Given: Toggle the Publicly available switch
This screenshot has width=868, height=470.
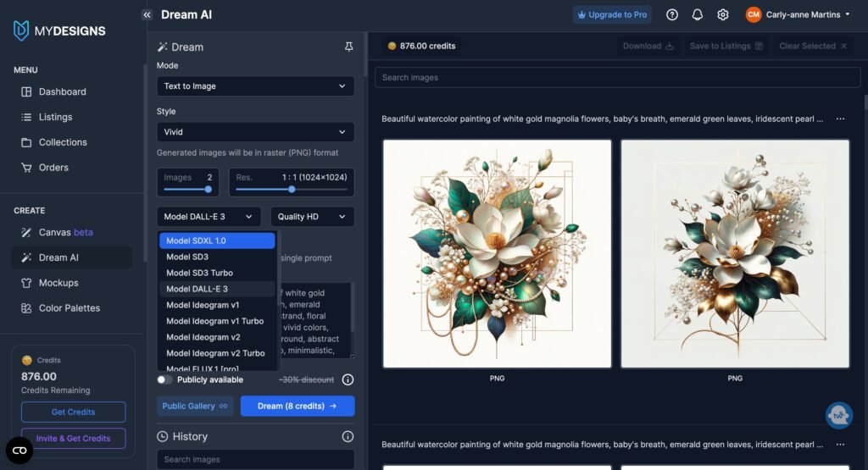Looking at the screenshot, I should point(164,379).
